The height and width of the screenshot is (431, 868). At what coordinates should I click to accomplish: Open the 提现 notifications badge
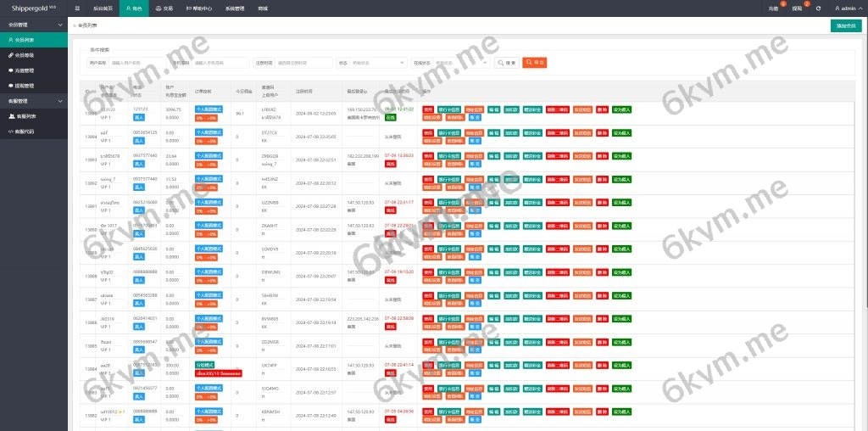coord(797,8)
